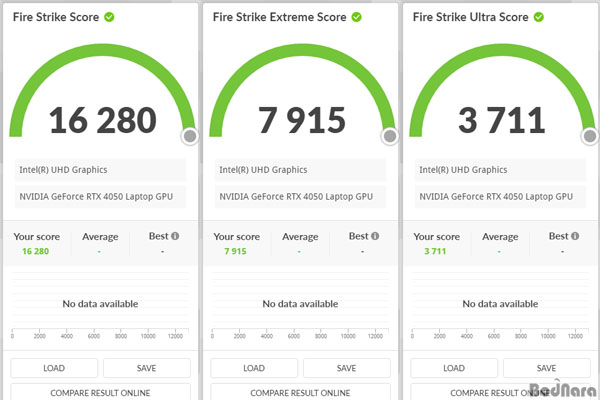Compare the Fire Strike Extreme result online
This screenshot has height=400, width=600.
(x=300, y=392)
